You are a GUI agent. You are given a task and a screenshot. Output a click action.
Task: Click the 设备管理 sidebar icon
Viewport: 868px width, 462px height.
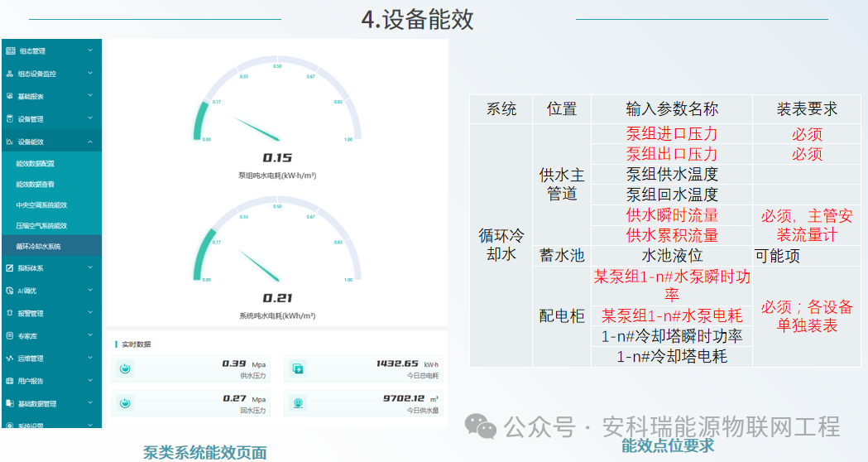[9, 118]
